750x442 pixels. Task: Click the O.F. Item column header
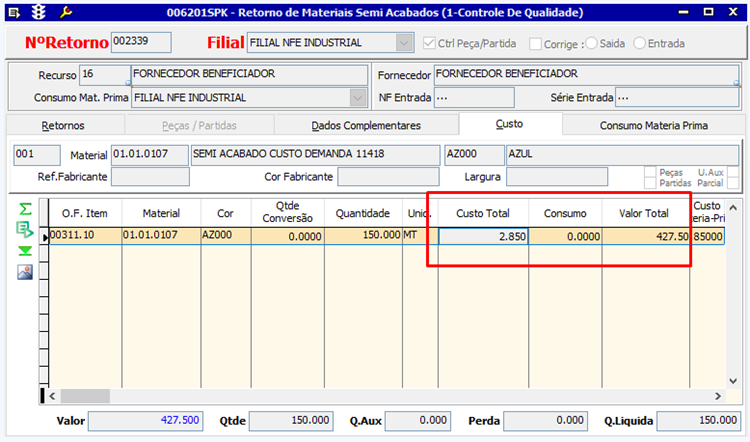coord(85,213)
